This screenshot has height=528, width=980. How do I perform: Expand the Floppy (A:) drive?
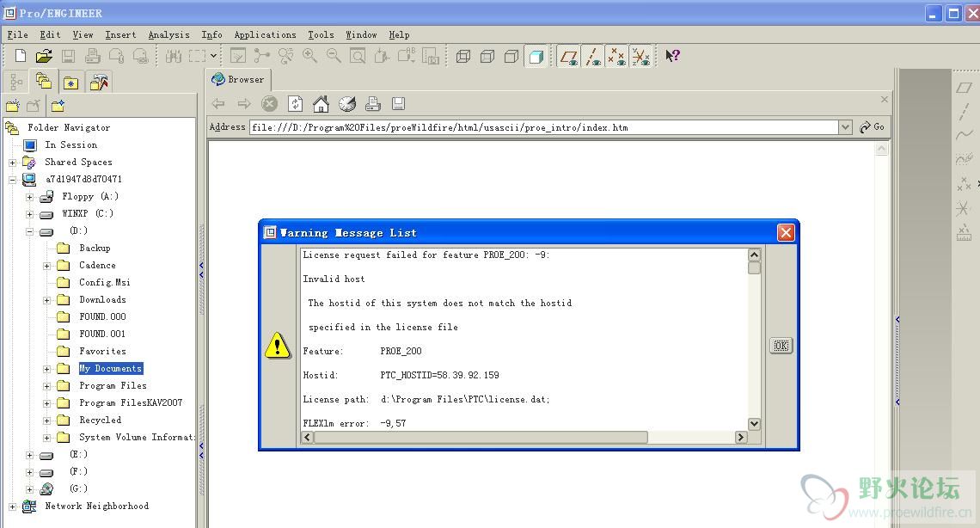coord(29,197)
